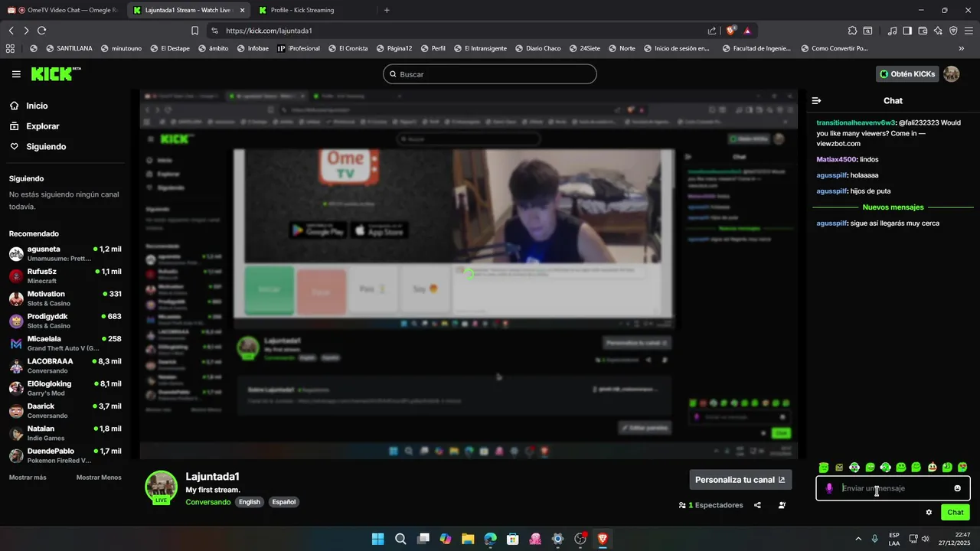Bookmark this page icon in address bar
Screen dimensions: 980x551
pyautogui.click(x=194, y=31)
